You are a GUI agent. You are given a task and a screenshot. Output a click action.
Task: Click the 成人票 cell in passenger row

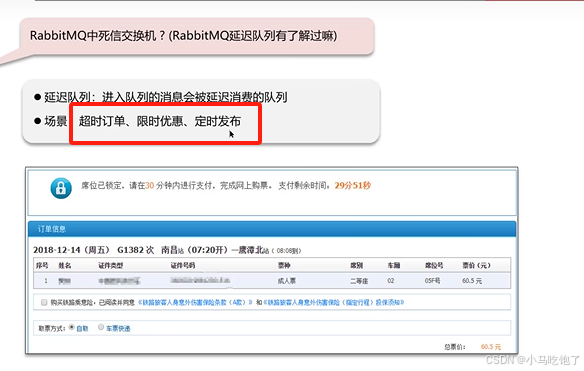[287, 281]
